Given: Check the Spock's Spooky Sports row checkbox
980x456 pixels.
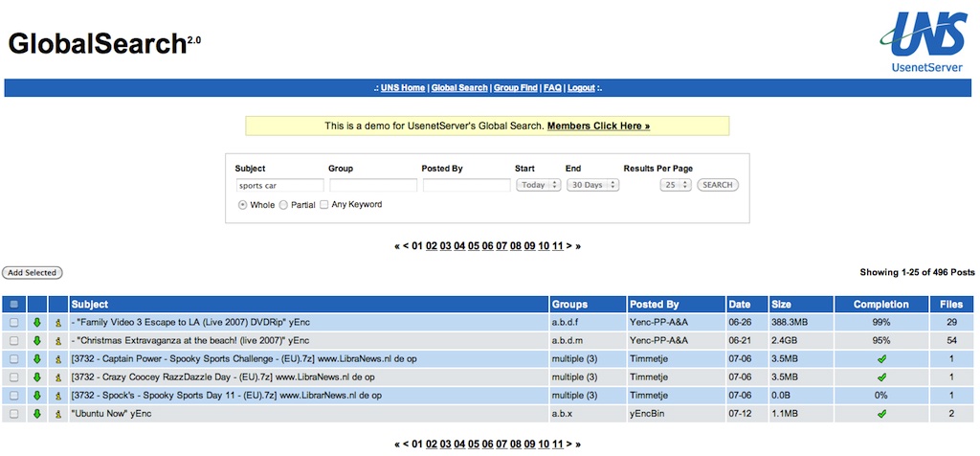Looking at the screenshot, I should tap(13, 396).
